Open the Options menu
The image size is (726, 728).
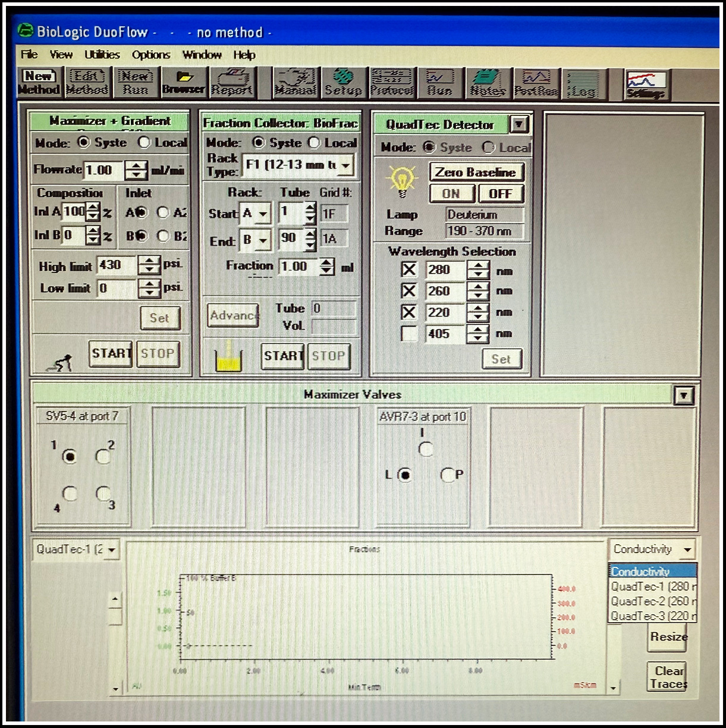click(151, 55)
